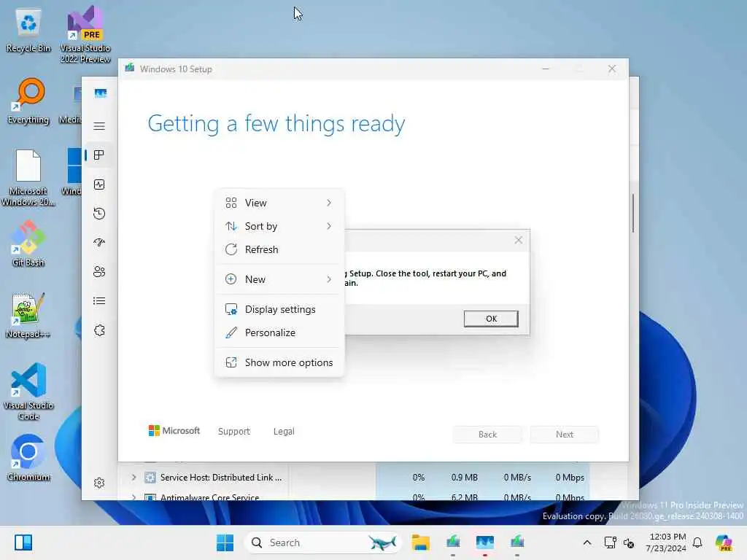Screen dimensions: 747x560
Task: Toggle Task Manager hamburger navigation menu
Action: [x=99, y=126]
